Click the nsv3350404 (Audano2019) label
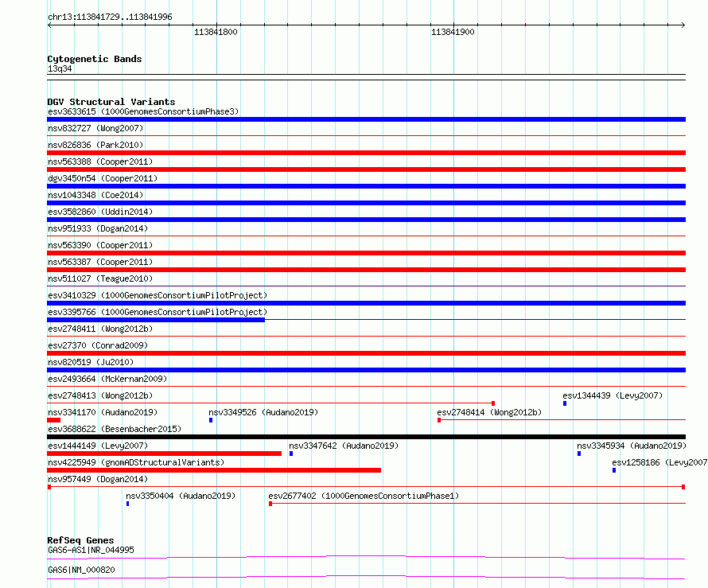This screenshot has height=588, width=708. point(181,496)
